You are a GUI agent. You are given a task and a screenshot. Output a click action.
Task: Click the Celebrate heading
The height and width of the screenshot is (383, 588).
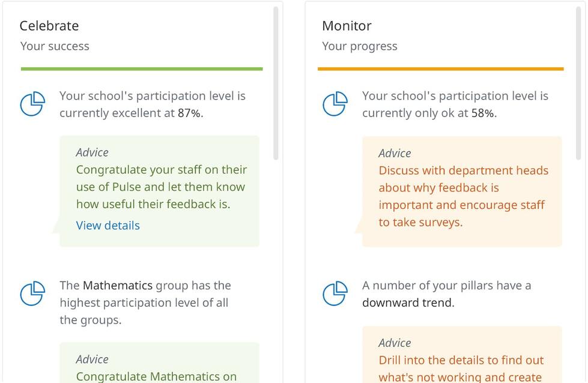click(49, 26)
